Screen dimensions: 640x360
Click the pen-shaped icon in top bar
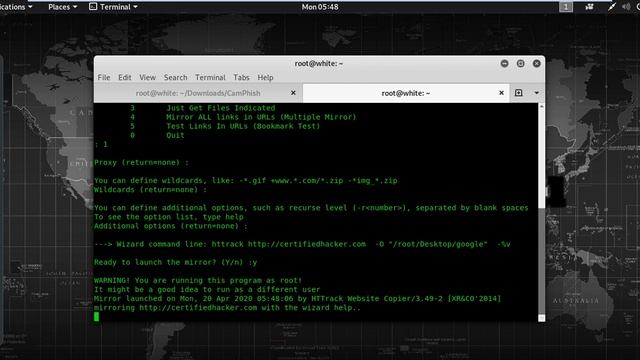tap(611, 7)
